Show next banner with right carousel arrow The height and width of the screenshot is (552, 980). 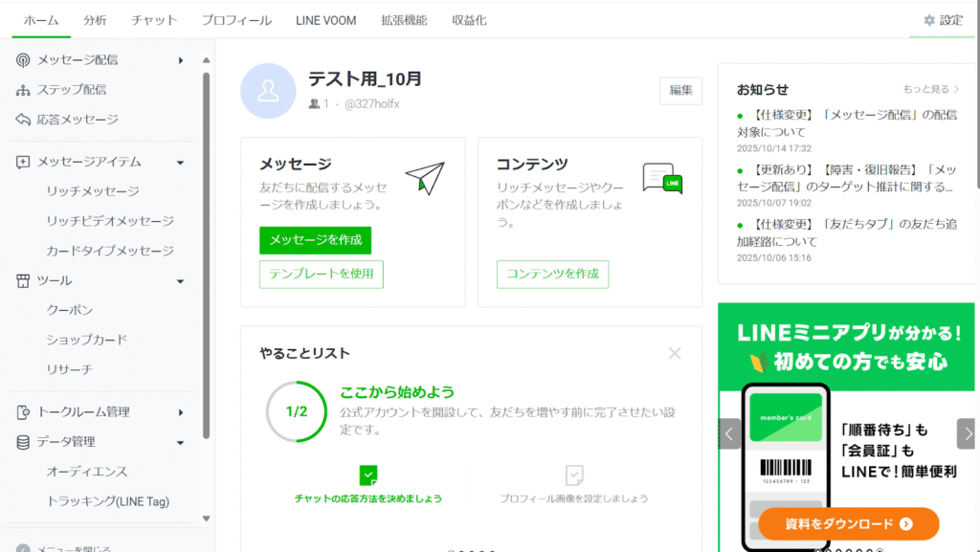[966, 433]
